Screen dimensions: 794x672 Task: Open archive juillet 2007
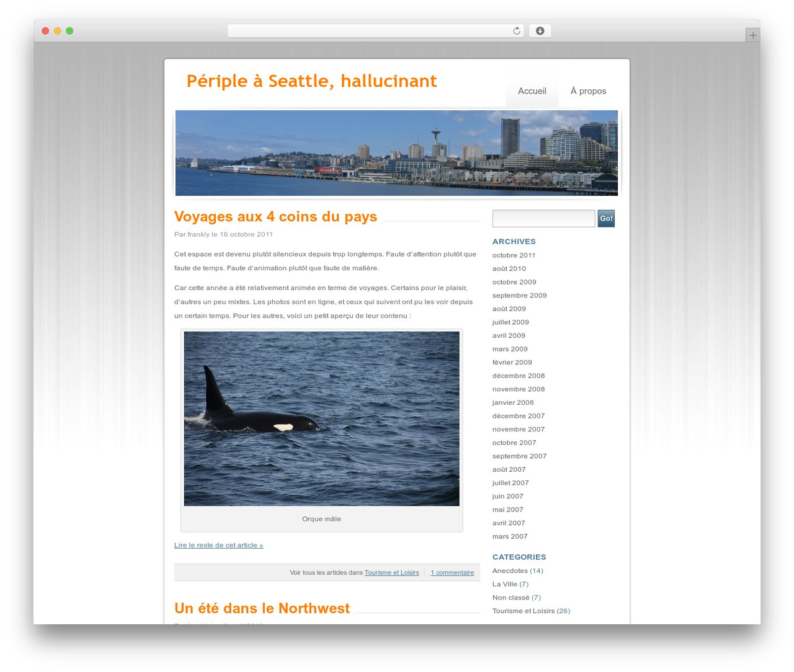click(x=511, y=483)
